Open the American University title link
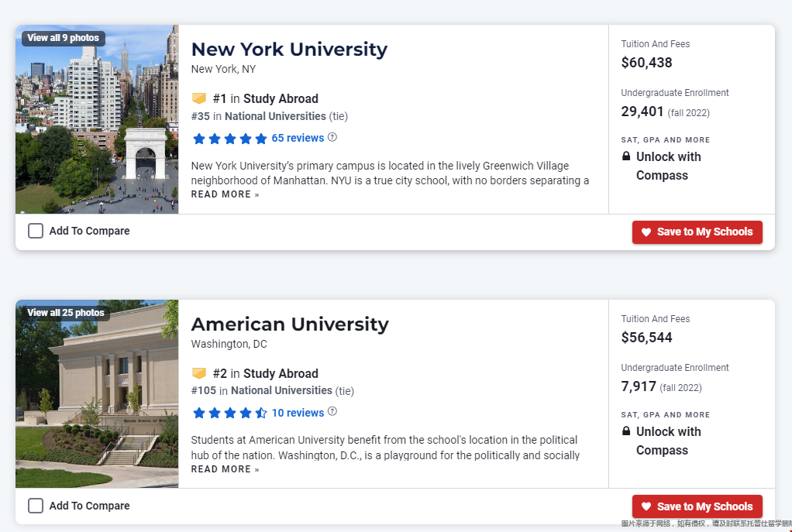Viewport: 792px width, 532px height. point(290,324)
